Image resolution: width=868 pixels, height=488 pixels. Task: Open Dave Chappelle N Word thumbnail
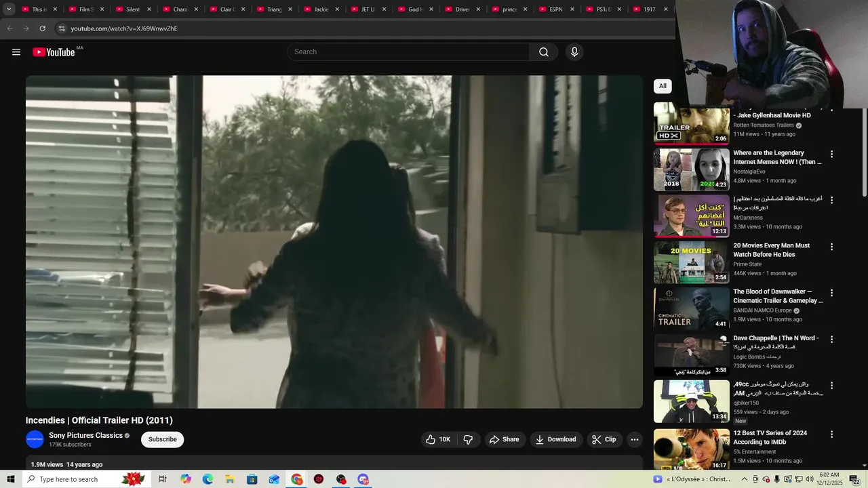(x=692, y=354)
